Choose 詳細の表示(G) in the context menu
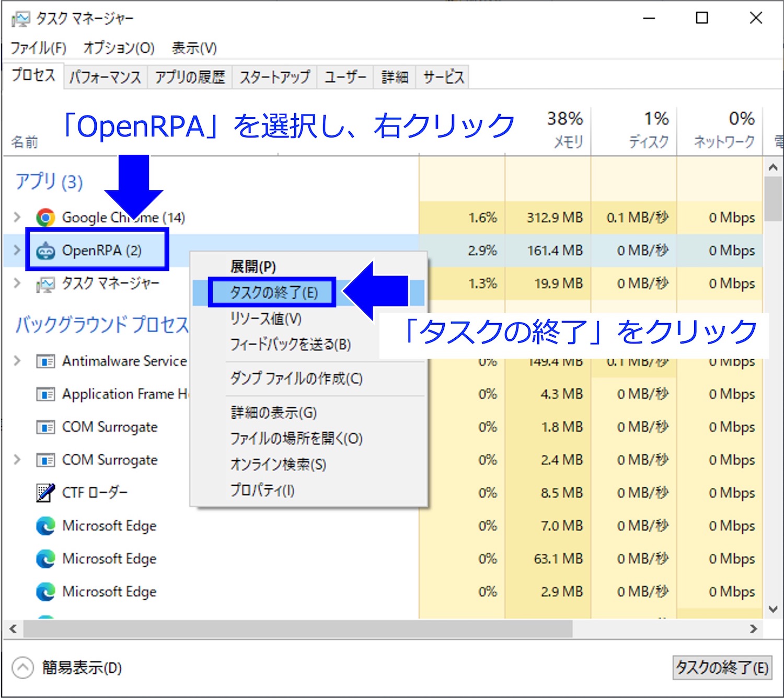Image resolution: width=784 pixels, height=698 pixels. point(308,413)
